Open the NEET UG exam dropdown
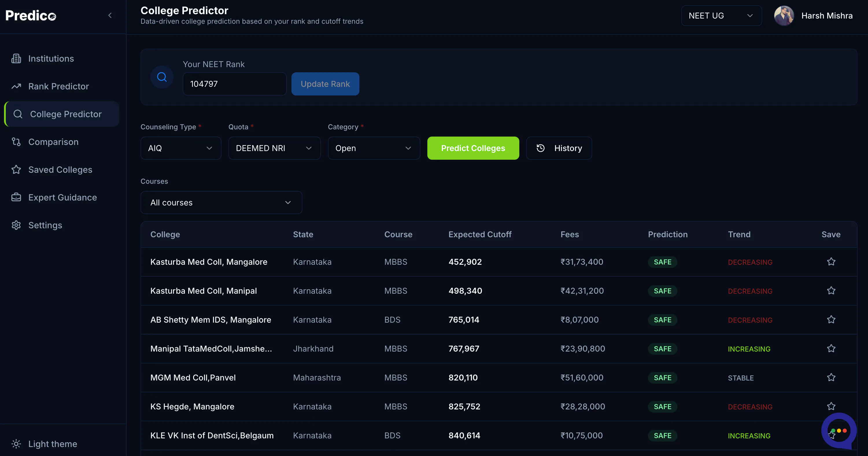Image resolution: width=868 pixels, height=456 pixels. point(721,16)
